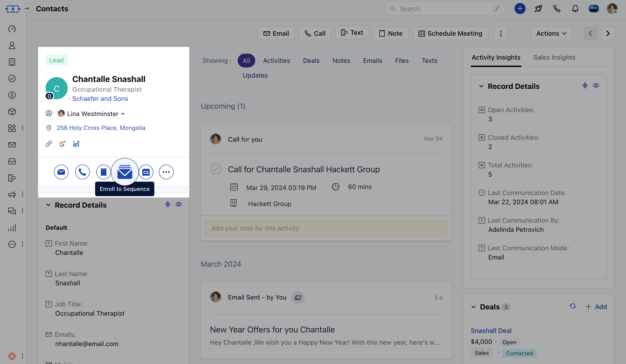Click the blue plus quick-add button
The image size is (626, 364).
(x=520, y=9)
